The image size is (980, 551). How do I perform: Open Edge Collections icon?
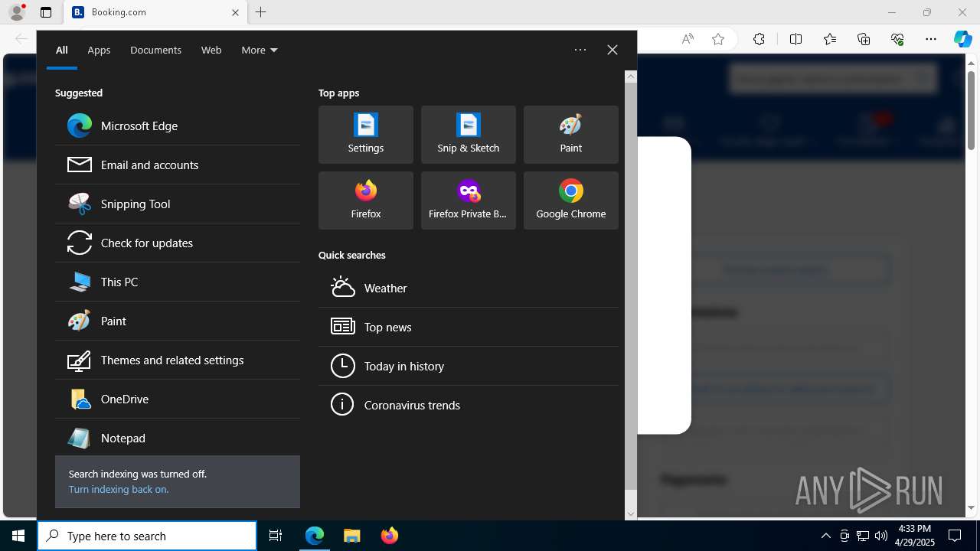click(864, 39)
